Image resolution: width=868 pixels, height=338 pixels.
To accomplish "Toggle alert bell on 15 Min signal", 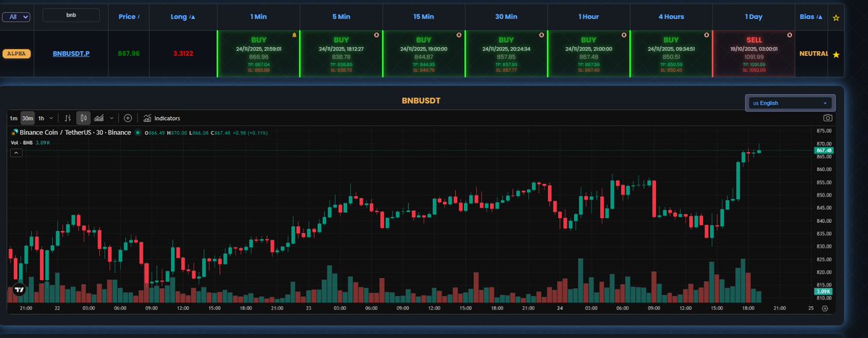I will coord(459,35).
